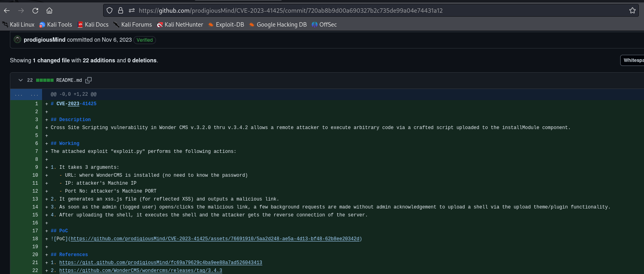Screen dimensions: 644x274
Task: Open browser home page icon
Action: [x=49, y=11]
